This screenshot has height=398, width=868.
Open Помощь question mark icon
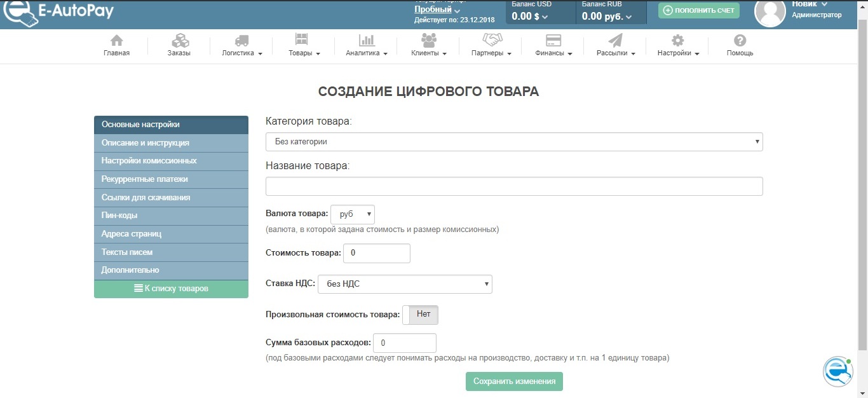click(x=740, y=41)
